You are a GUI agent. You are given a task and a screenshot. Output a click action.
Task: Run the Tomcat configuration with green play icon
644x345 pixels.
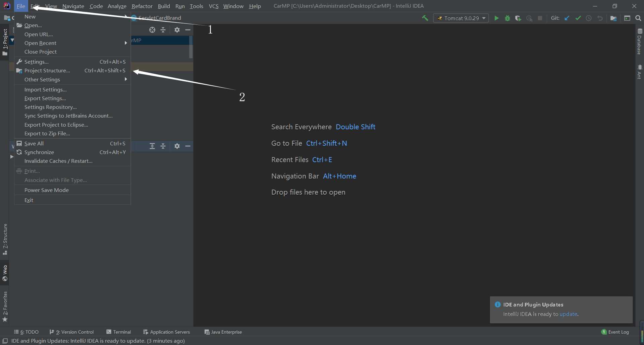(496, 18)
